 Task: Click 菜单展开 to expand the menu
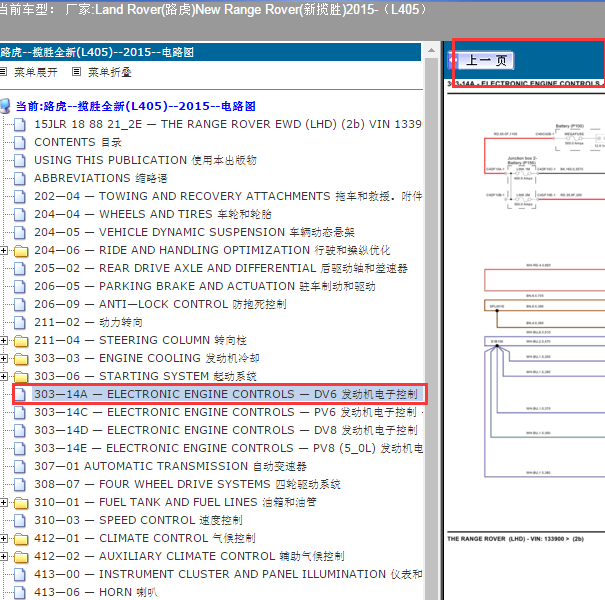[35, 72]
